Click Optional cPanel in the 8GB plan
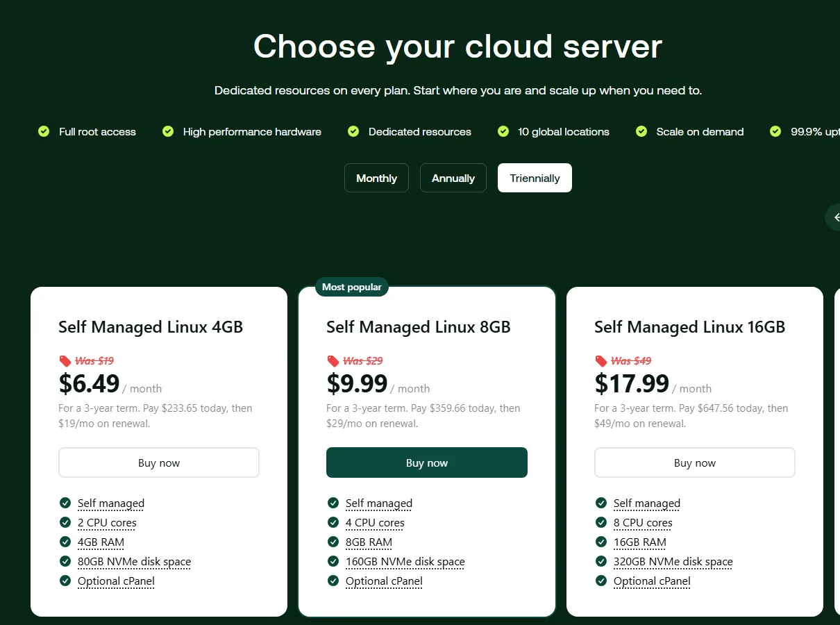 click(x=384, y=581)
